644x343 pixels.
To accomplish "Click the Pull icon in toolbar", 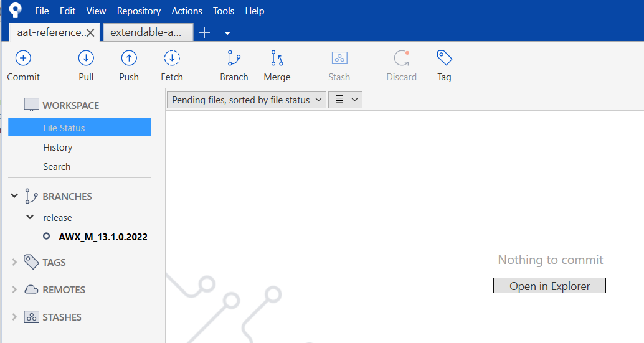I will [86, 59].
